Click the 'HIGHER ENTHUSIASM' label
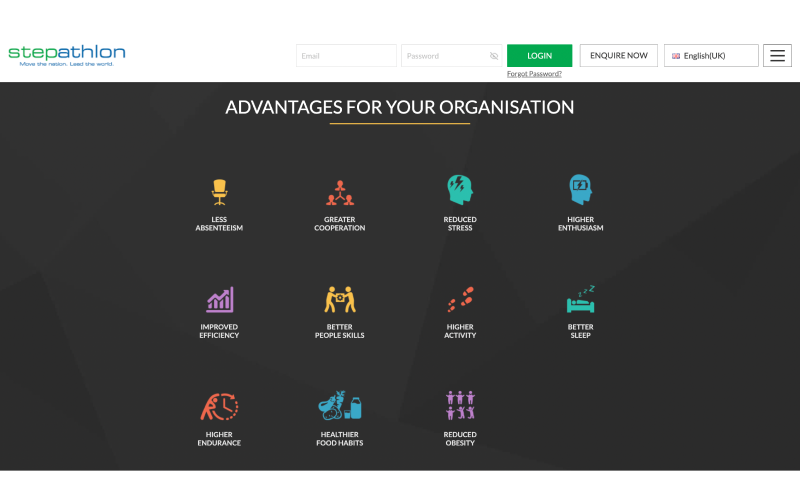 581,224
